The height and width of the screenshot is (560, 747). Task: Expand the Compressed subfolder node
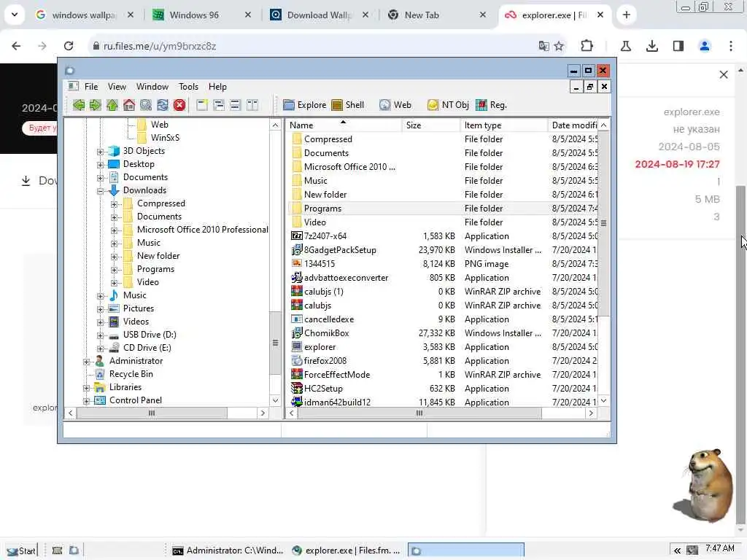(114, 204)
